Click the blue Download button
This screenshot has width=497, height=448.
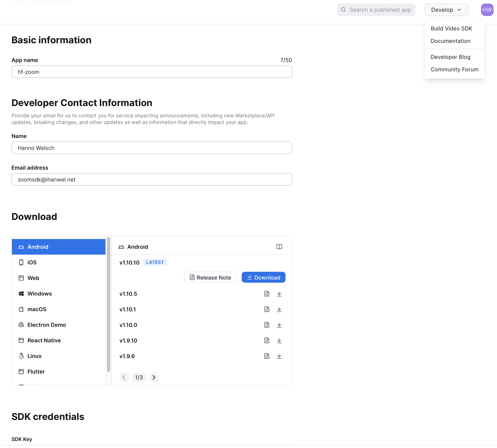tap(263, 277)
